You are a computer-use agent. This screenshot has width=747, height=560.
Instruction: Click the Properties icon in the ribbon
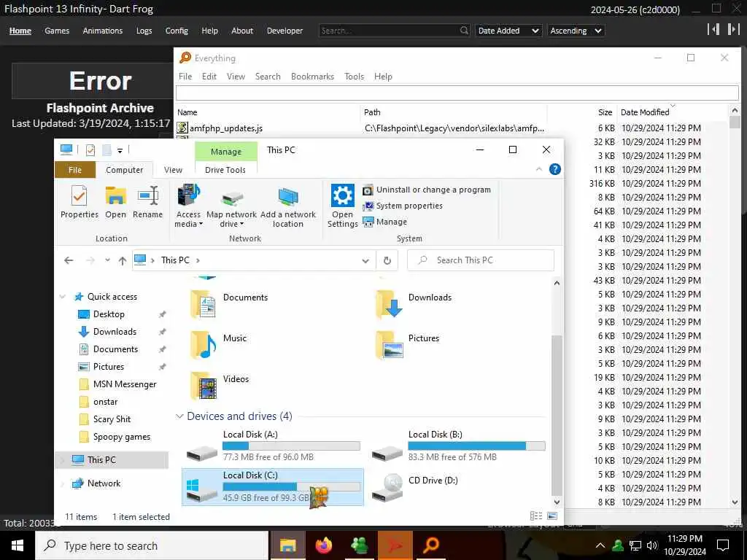tap(79, 196)
